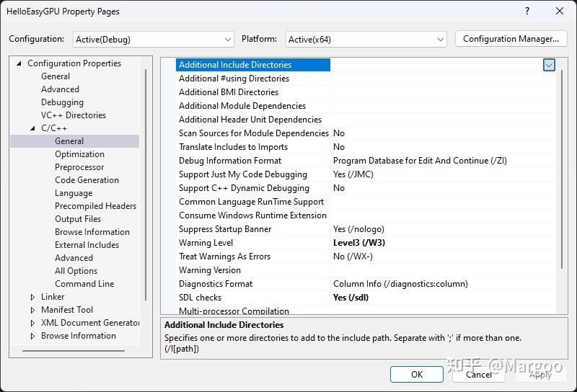The width and height of the screenshot is (577, 392).
Task: Select the C/C++ tree label
Action: [x=54, y=128]
